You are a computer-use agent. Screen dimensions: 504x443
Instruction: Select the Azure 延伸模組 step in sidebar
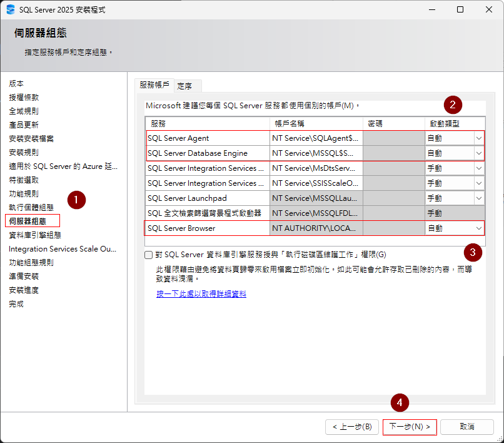point(63,166)
